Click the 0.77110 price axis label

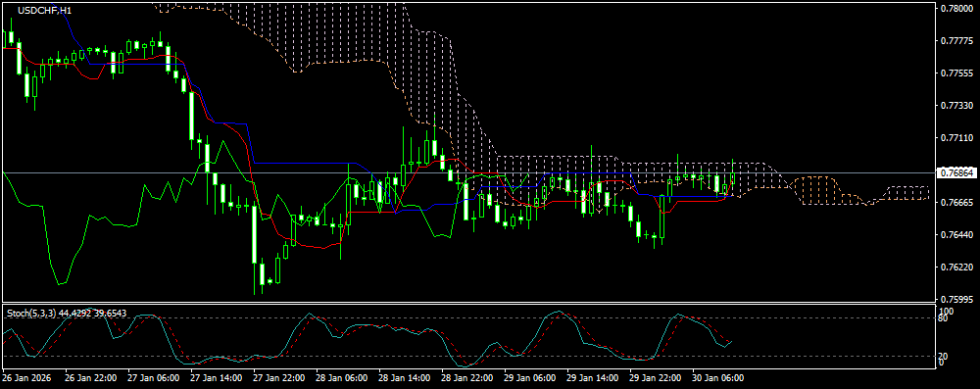tap(956, 137)
